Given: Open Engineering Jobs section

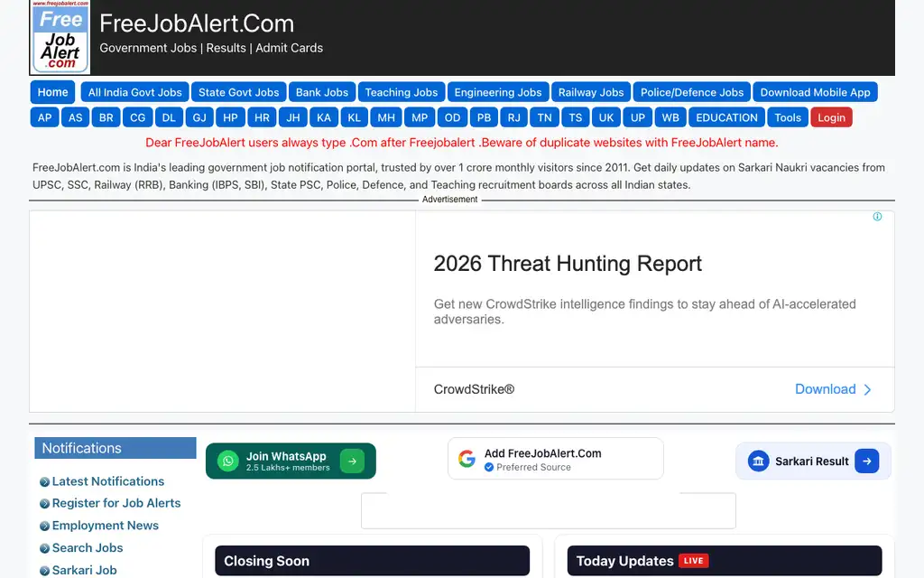Looking at the screenshot, I should pyautogui.click(x=498, y=92).
